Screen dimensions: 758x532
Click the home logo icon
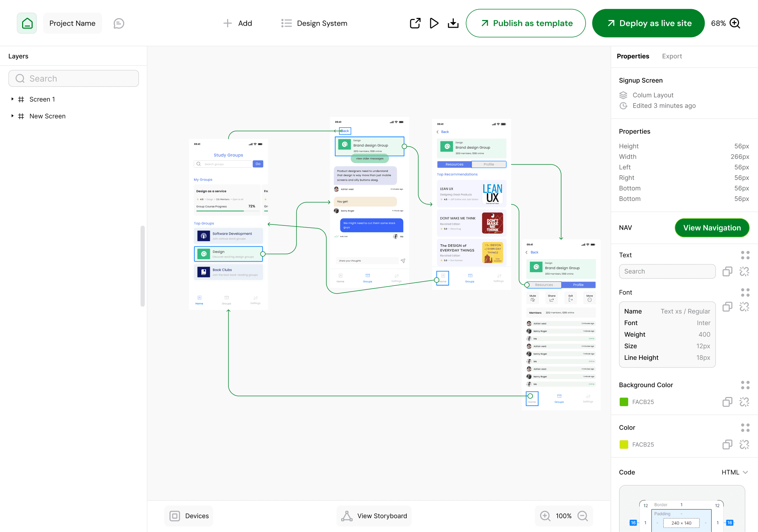coord(27,23)
